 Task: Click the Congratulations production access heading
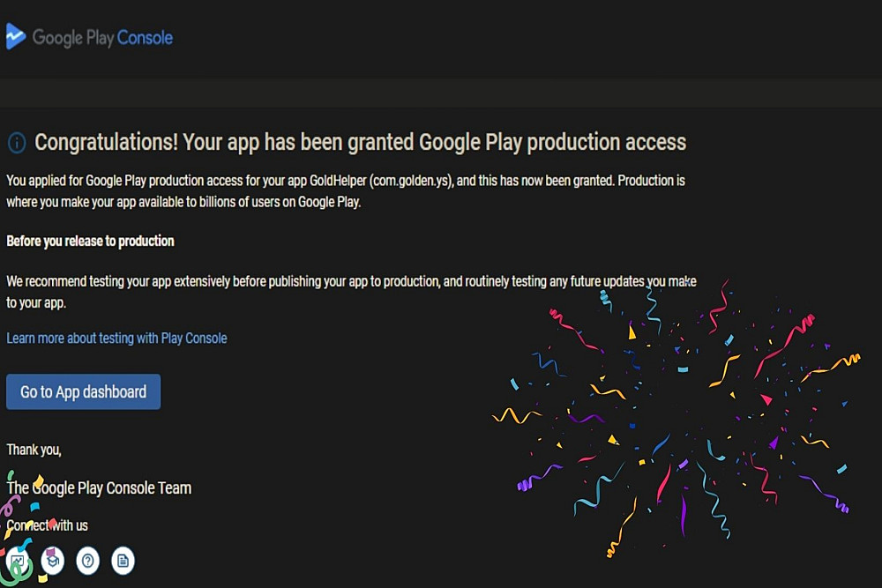pyautogui.click(x=360, y=142)
